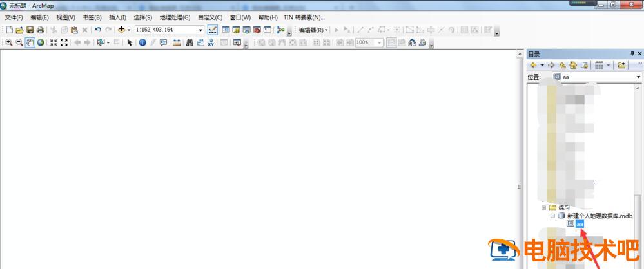Image resolution: width=644 pixels, height=269 pixels.
Task: Click the Add Data button
Action: 121,30
